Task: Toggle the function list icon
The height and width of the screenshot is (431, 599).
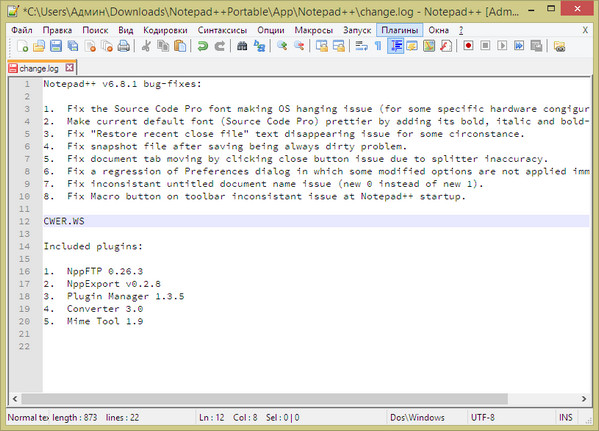Action: pyautogui.click(x=446, y=46)
